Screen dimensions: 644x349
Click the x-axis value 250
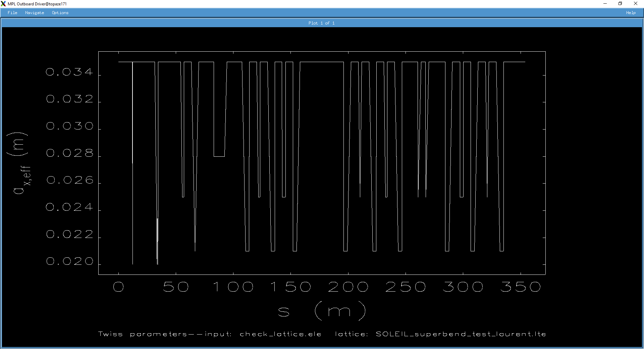click(x=406, y=287)
